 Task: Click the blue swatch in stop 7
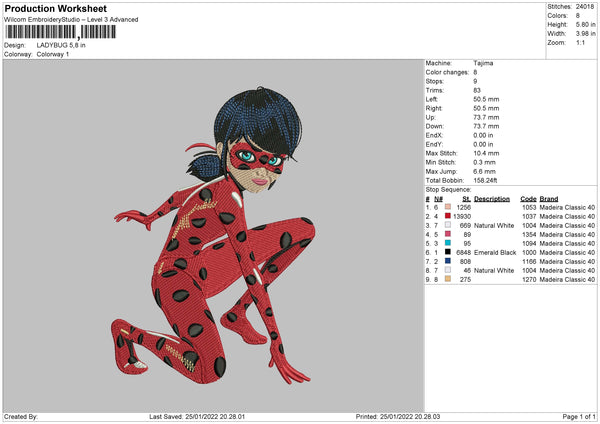point(448,261)
